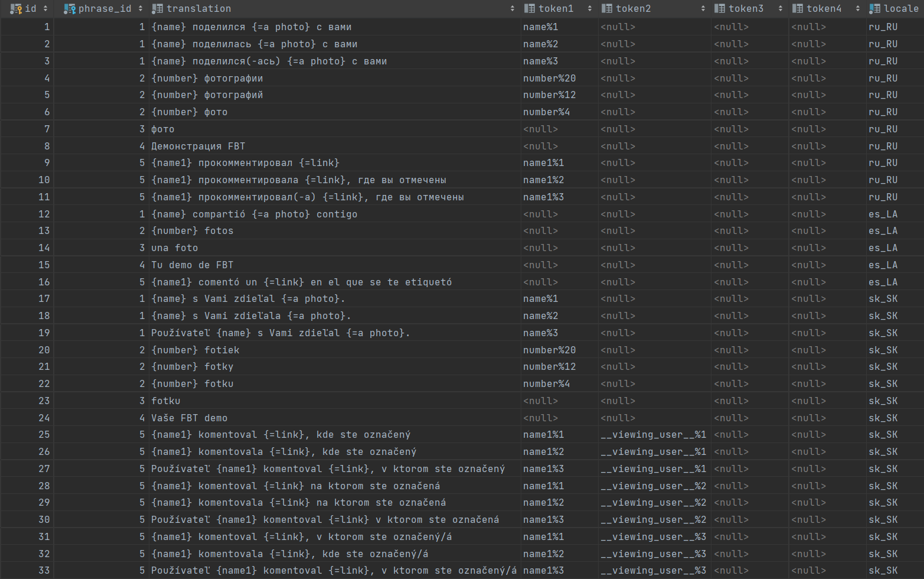Select cell 'Tu demo de FBT'

click(x=335, y=265)
